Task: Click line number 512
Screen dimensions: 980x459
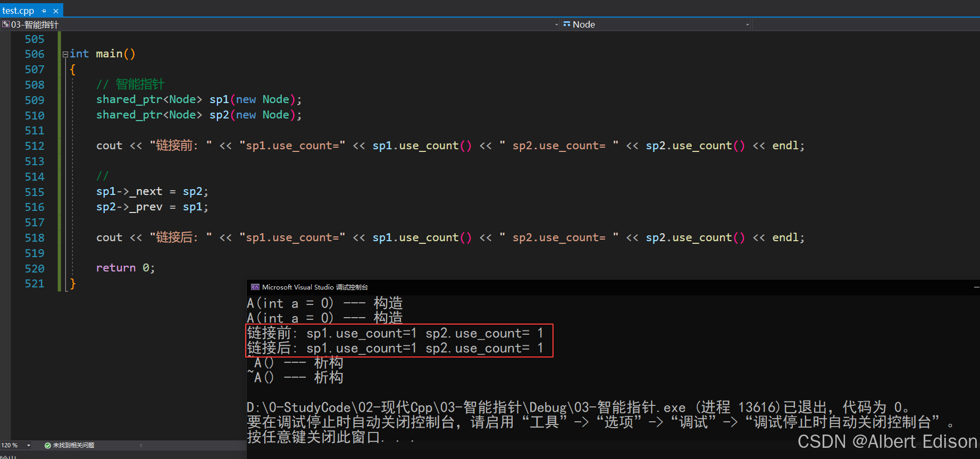Action: click(35, 146)
